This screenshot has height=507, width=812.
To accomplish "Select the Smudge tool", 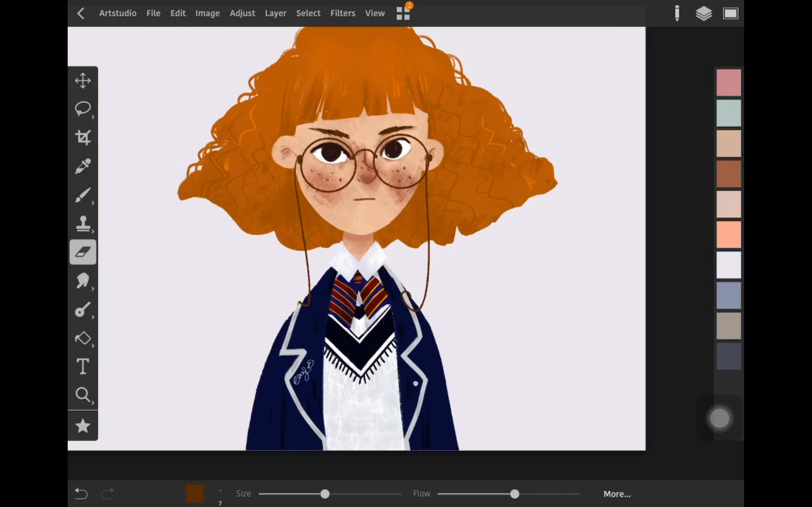I will pyautogui.click(x=83, y=281).
